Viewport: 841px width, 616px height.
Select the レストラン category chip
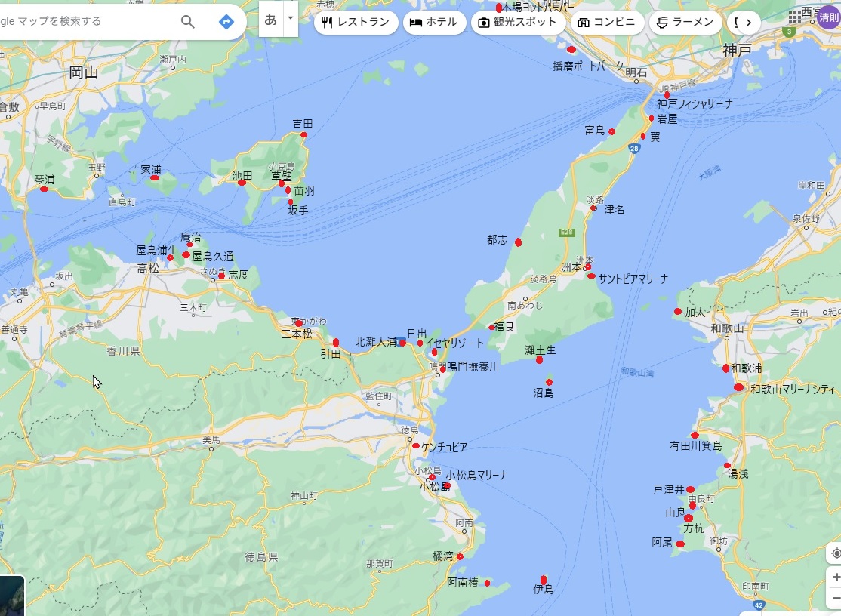pos(356,23)
